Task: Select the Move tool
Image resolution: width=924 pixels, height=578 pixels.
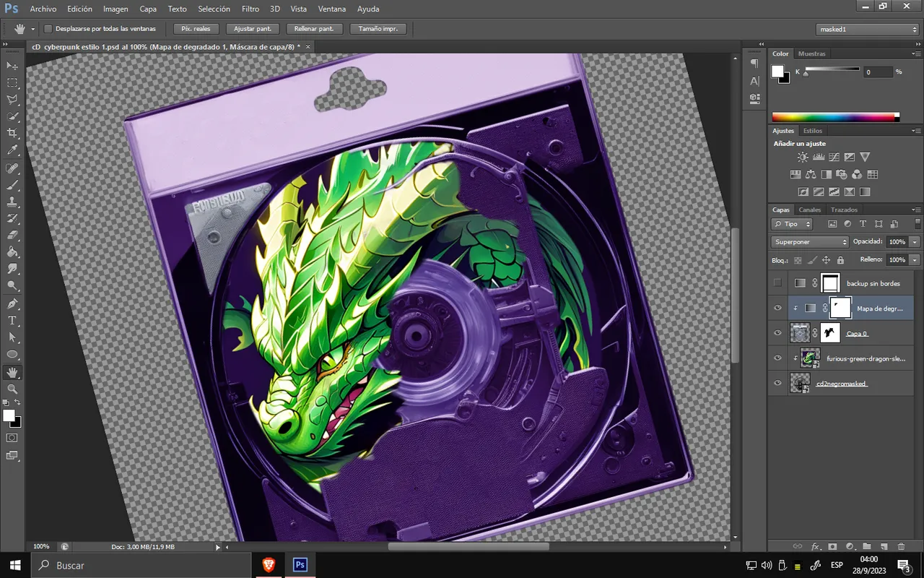Action: [x=12, y=66]
